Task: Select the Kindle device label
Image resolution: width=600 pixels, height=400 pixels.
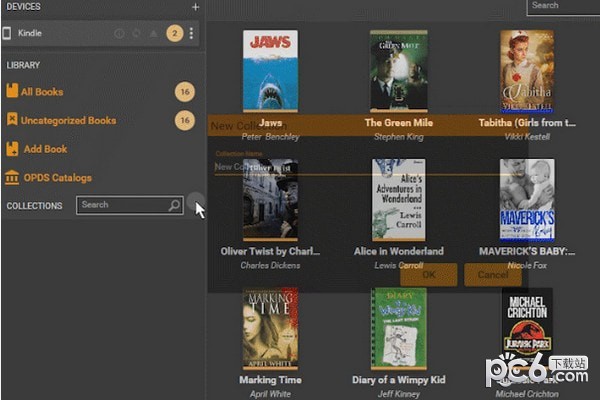Action: [x=30, y=33]
